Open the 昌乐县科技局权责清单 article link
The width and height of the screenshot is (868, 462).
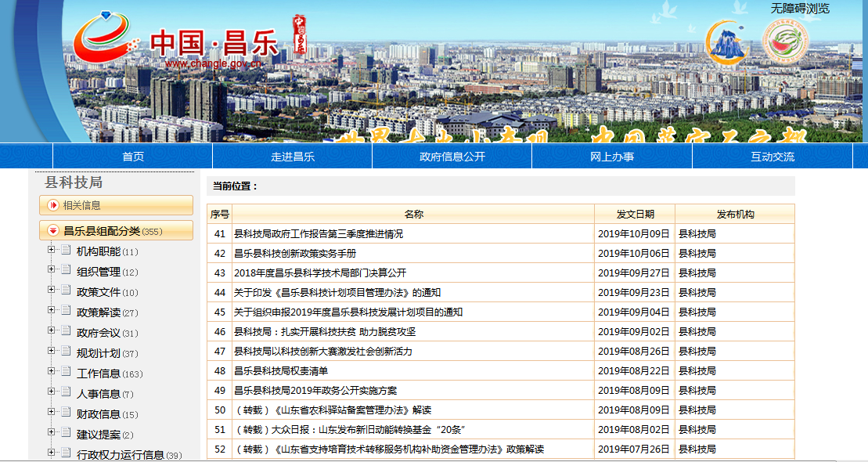(x=281, y=371)
